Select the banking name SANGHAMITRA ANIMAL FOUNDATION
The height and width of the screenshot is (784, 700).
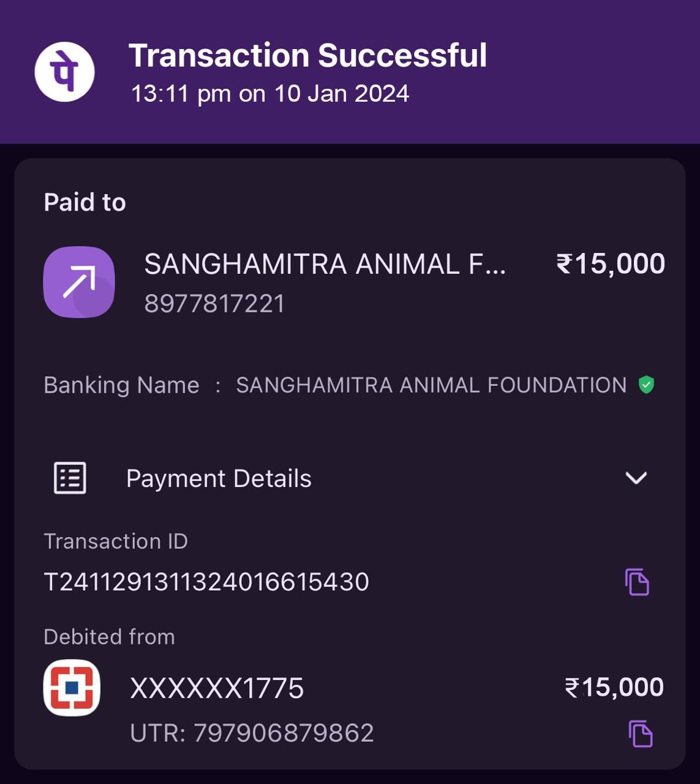click(431, 385)
